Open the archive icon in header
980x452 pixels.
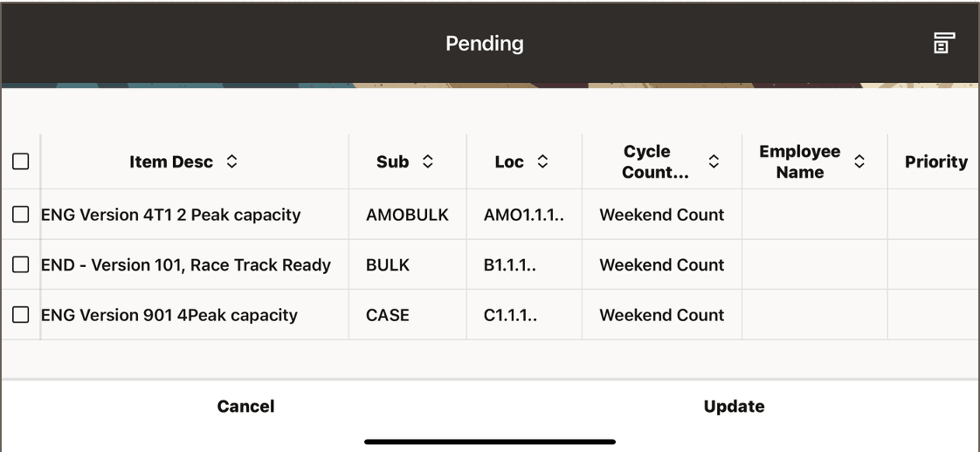tap(943, 43)
